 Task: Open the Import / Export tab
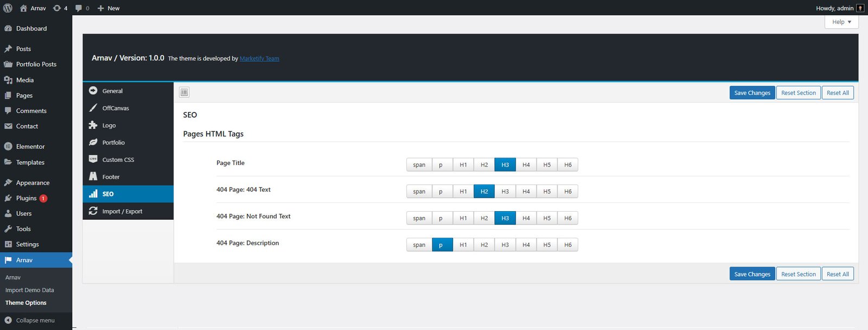point(122,211)
